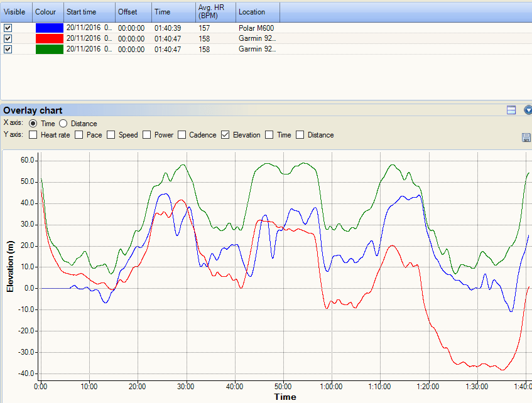
Task: Enable Time as a Y-axis series
Action: pyautogui.click(x=269, y=134)
